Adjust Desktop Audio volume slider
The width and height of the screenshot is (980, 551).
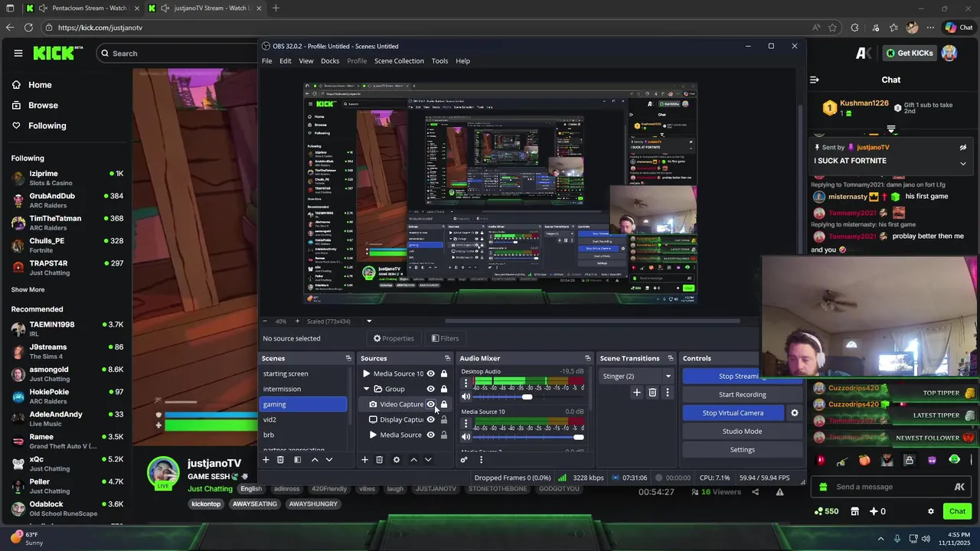(x=527, y=396)
